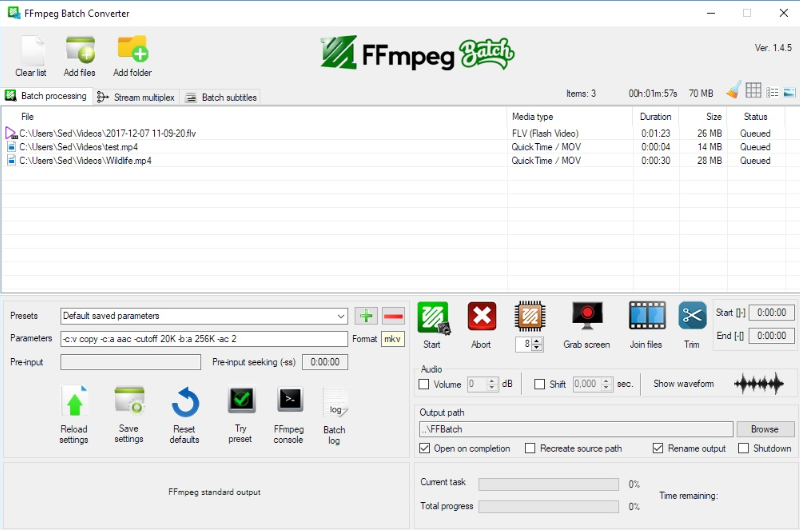The width and height of the screenshot is (800, 530).
Task: Click the Output path field
Action: (576, 429)
